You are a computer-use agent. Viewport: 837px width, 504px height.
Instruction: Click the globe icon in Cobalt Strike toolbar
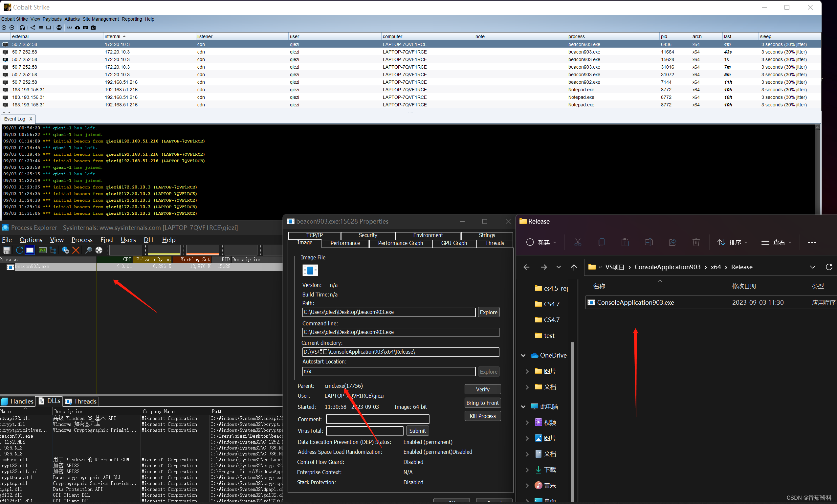coord(59,28)
